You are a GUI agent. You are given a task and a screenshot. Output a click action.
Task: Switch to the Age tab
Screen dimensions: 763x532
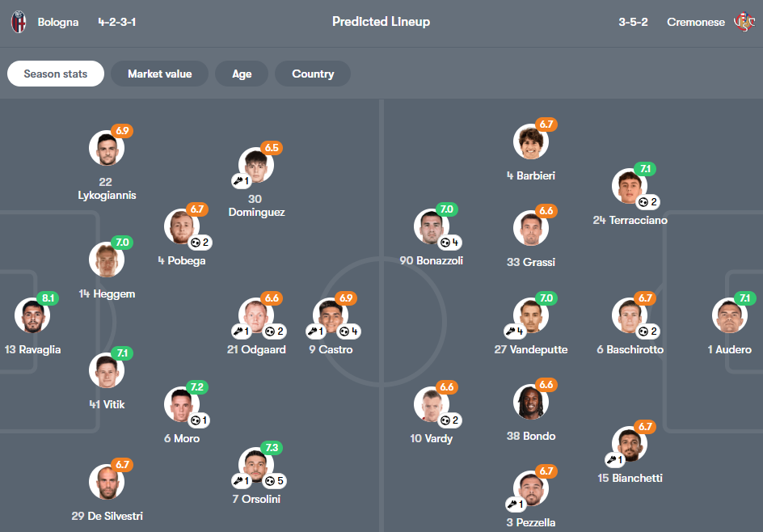tap(242, 74)
